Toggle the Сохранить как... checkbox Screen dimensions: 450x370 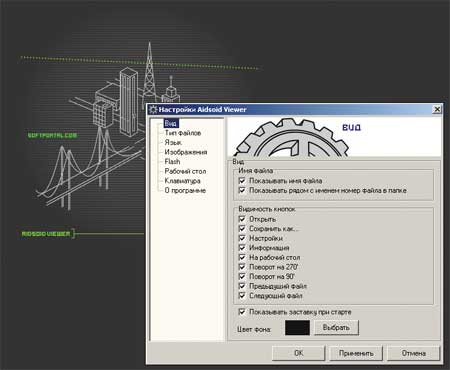tap(242, 229)
